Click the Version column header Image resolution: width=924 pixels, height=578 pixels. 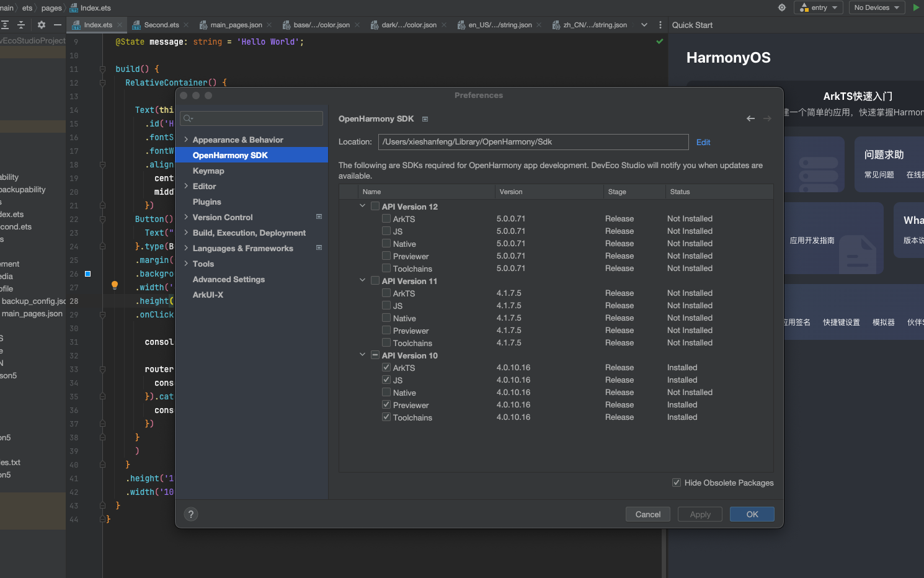click(x=549, y=192)
